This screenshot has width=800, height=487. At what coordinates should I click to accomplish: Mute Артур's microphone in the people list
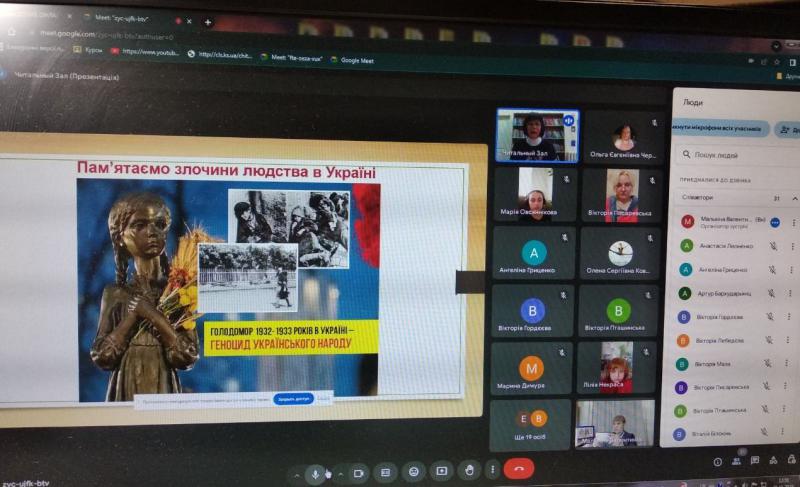click(771, 293)
